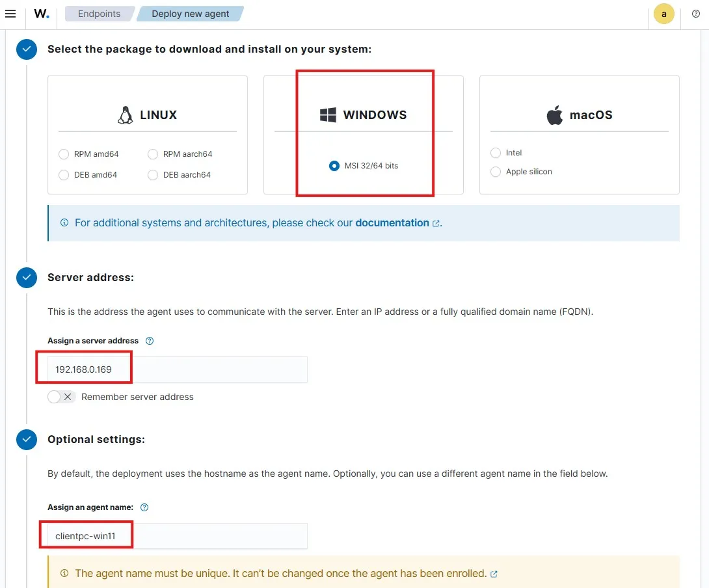Image resolution: width=709 pixels, height=588 pixels.
Task: Open the user avatar menu
Action: 663,14
